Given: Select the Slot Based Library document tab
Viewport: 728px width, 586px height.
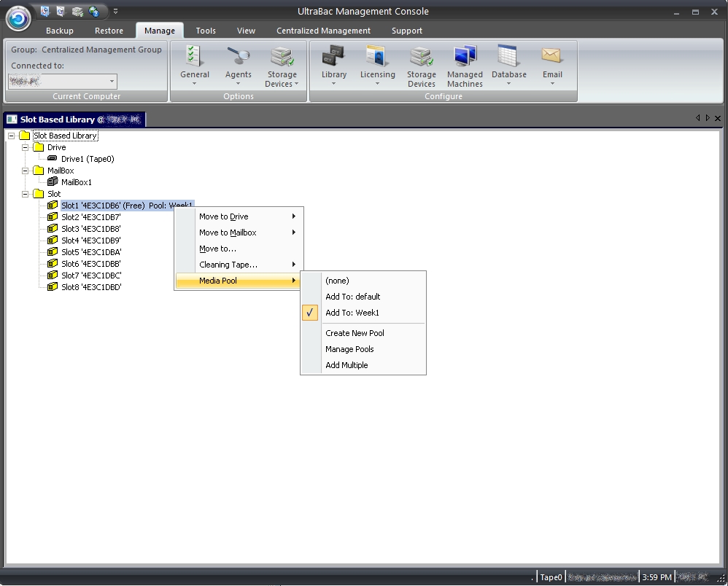Looking at the screenshot, I should [x=74, y=120].
